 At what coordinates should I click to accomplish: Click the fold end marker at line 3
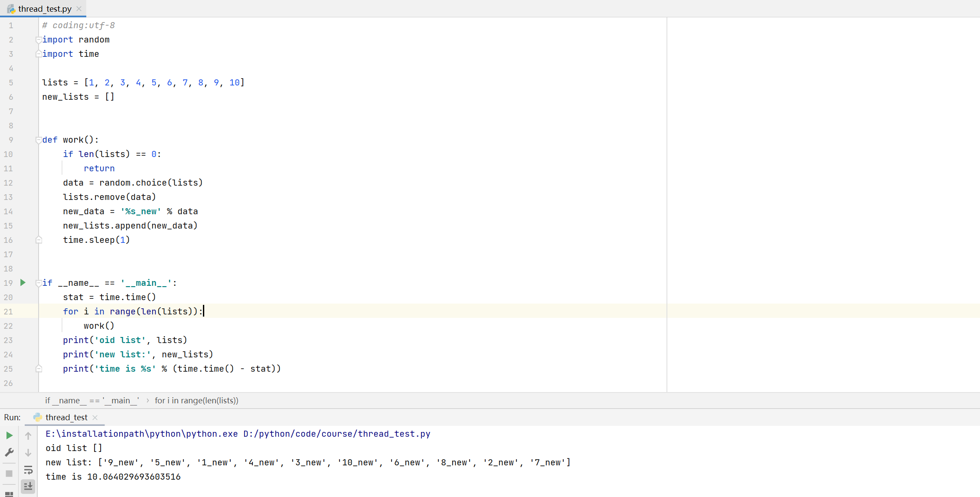(39, 54)
